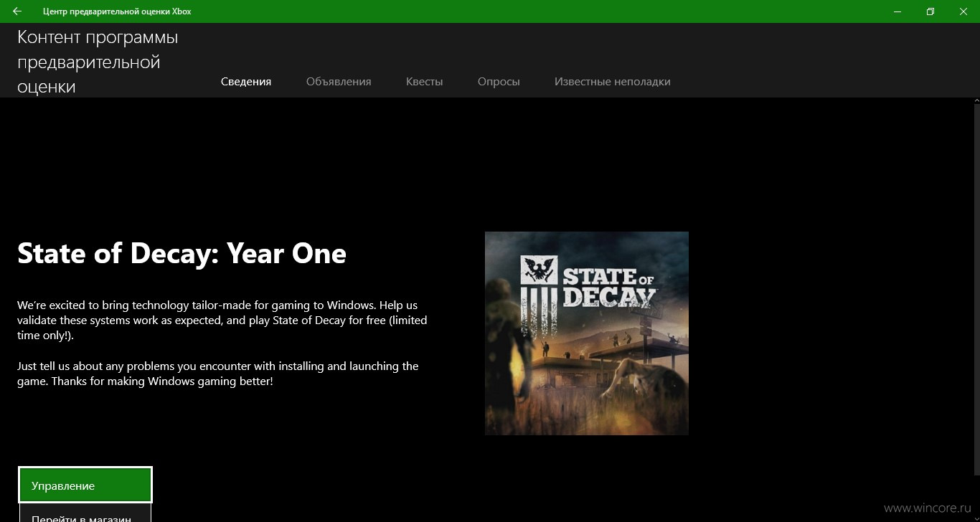Click the paragraph beginning "We're excited to bring"
This screenshot has height=522, width=980.
click(x=222, y=320)
